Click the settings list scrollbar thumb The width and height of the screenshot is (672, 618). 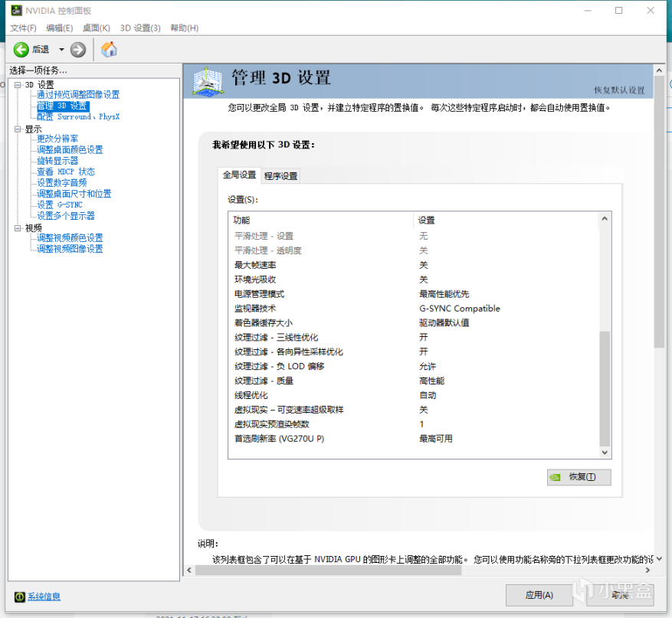coord(605,389)
